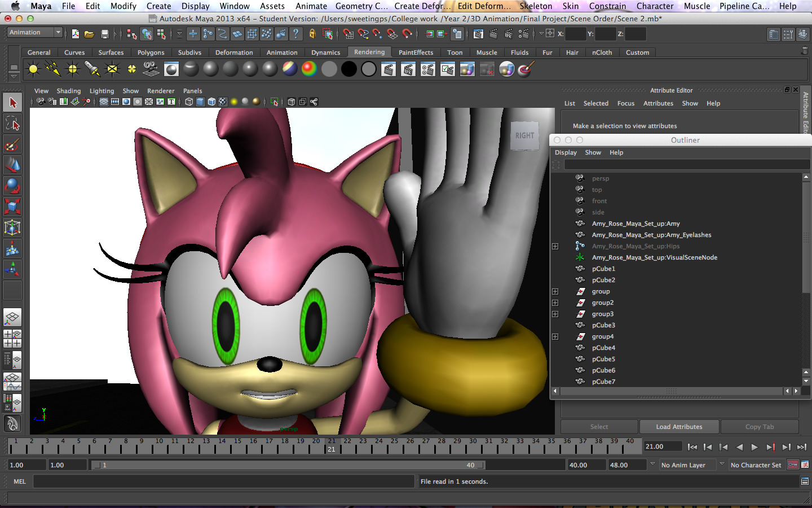
Task: Expand the group2 node in the Outliner
Action: click(x=555, y=303)
